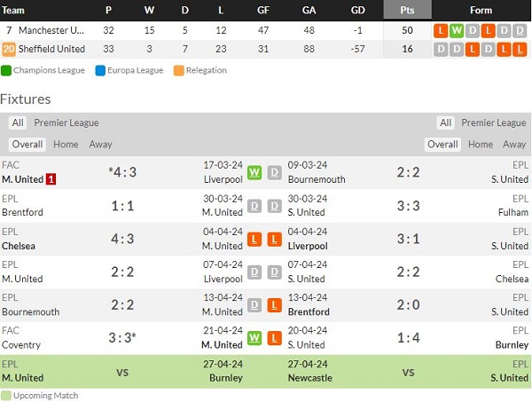Switch right fixtures to Home
This screenshot has height=402, width=532.
coord(481,145)
